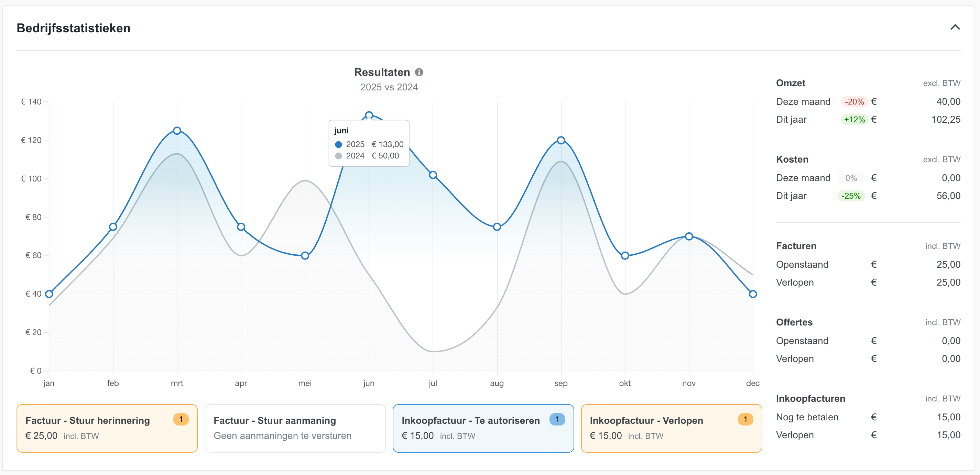The height and width of the screenshot is (475, 980).
Task: Click the Facturen Openstaand amount
Action: pyautogui.click(x=948, y=265)
